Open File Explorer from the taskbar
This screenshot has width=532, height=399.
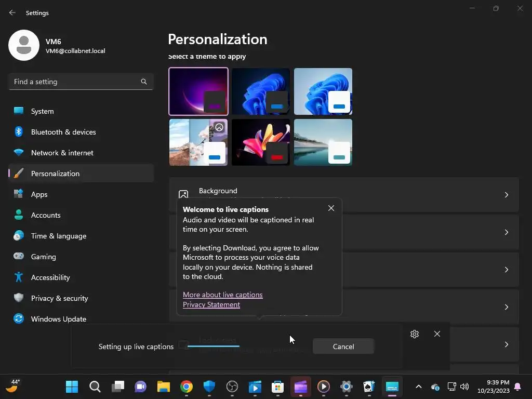pyautogui.click(x=164, y=387)
